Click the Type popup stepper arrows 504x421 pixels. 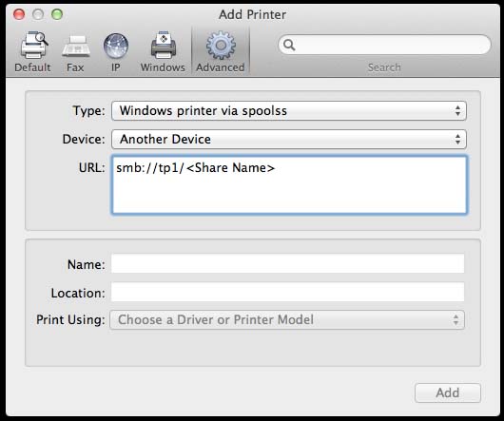[x=457, y=111]
